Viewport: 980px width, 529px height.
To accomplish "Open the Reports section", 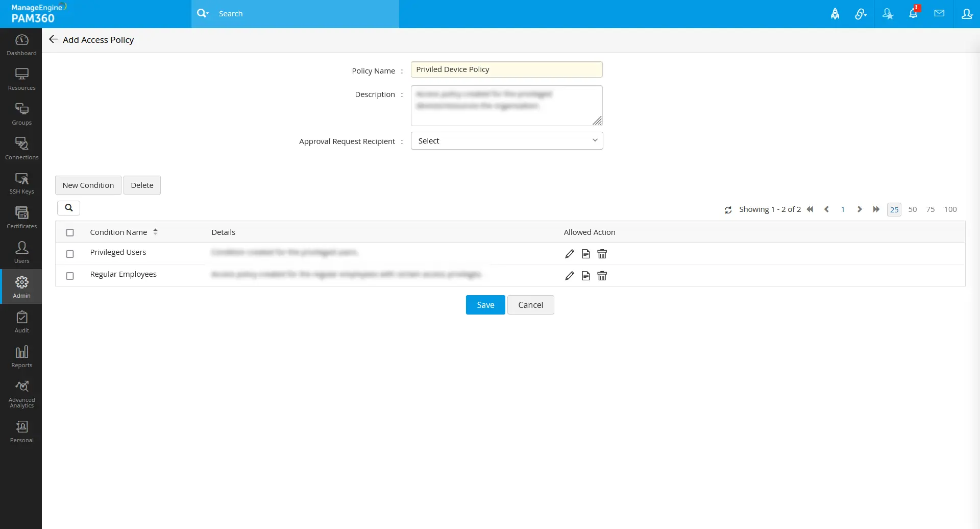I will [21, 357].
